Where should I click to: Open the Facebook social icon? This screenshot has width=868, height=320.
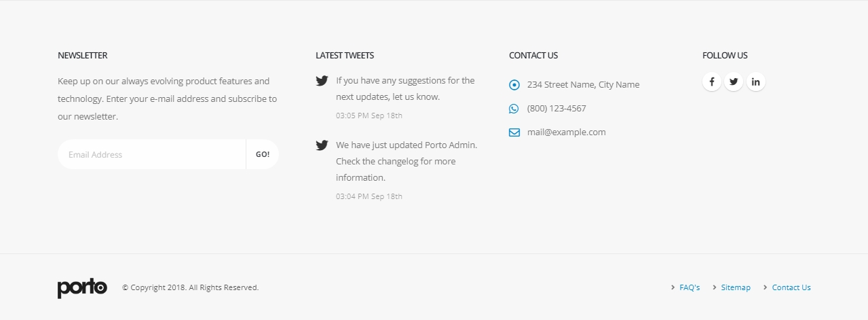[711, 82]
